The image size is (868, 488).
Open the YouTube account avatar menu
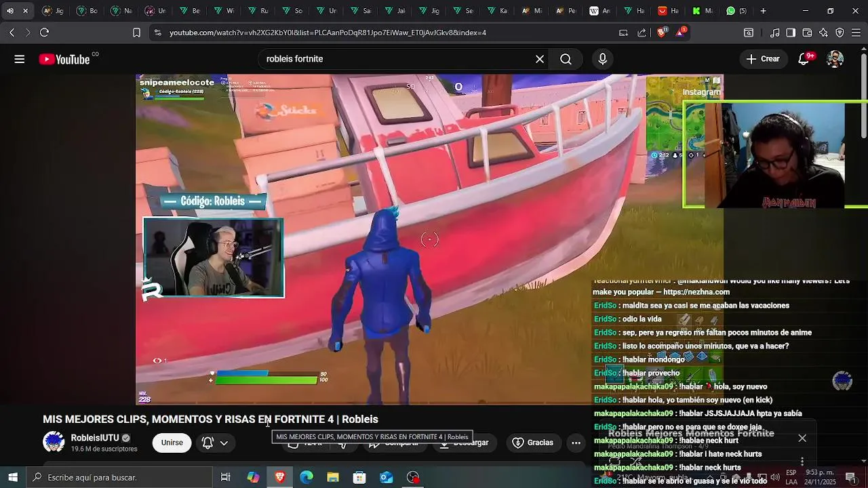tap(835, 59)
